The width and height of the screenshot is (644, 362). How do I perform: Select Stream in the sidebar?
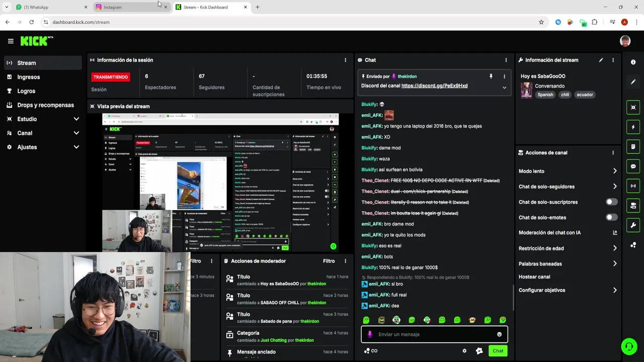point(43,63)
